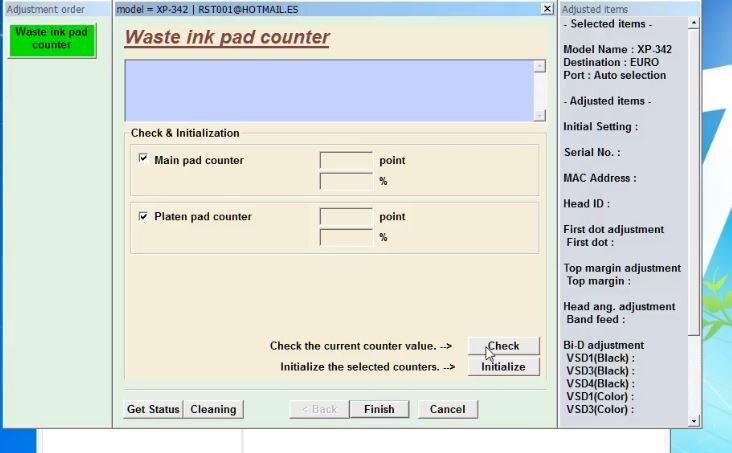732x453 pixels.
Task: Click the Cleaning button
Action: click(x=213, y=409)
